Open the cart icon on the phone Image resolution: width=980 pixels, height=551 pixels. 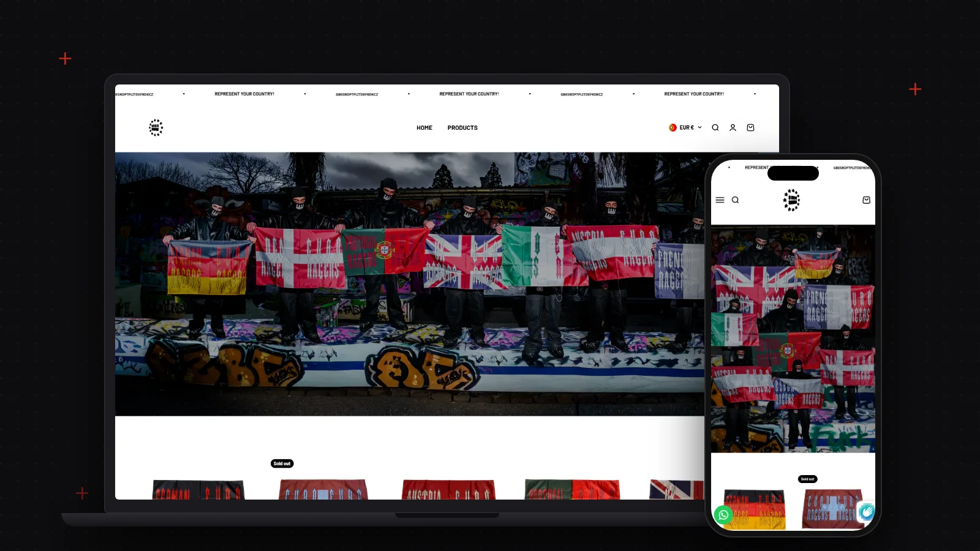(x=866, y=200)
